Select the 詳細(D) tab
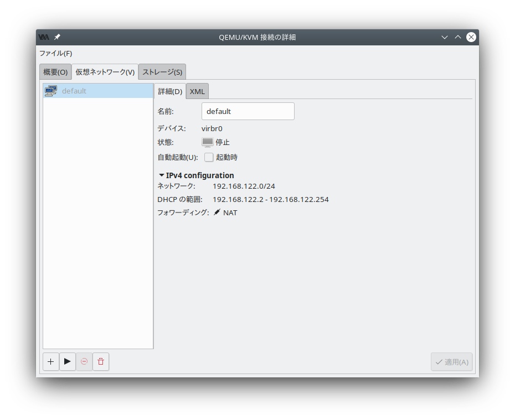515x420 pixels. pyautogui.click(x=170, y=91)
